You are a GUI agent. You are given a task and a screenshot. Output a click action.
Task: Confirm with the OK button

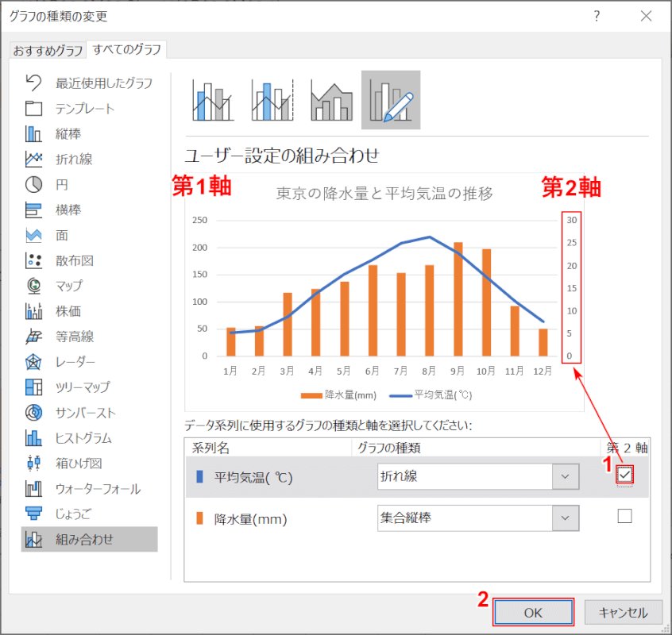[533, 612]
